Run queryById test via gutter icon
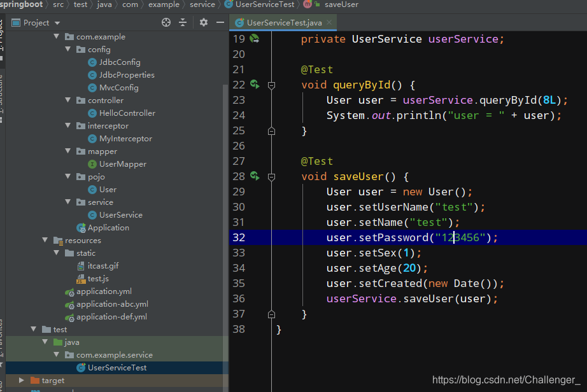This screenshot has width=587, height=392. (255, 85)
